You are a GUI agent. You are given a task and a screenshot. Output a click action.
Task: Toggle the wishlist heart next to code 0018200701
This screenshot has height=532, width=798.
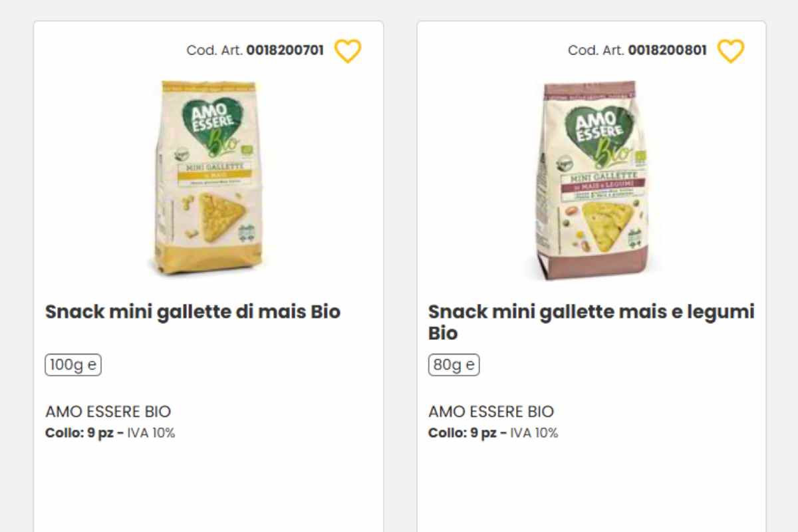[x=348, y=50]
